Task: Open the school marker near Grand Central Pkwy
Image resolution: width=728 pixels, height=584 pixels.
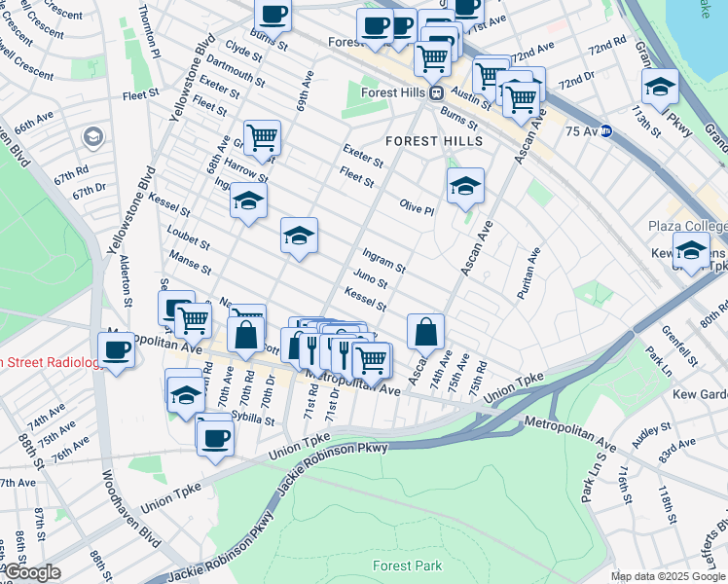Action: 660,88
